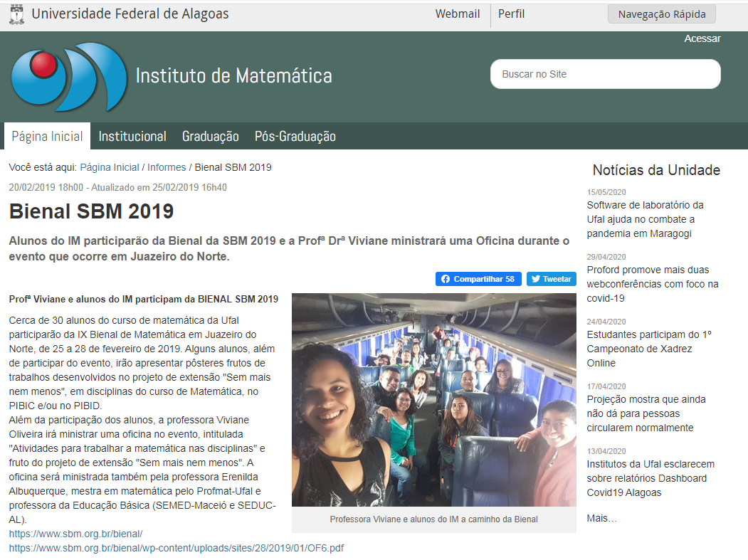The image size is (748, 560).
Task: Focus the Buscar no Site search field
Action: pyautogui.click(x=605, y=74)
